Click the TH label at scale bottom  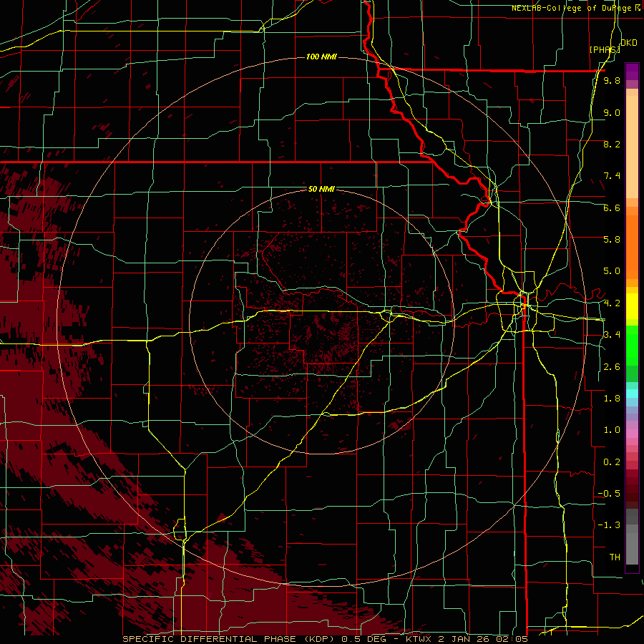(x=615, y=557)
